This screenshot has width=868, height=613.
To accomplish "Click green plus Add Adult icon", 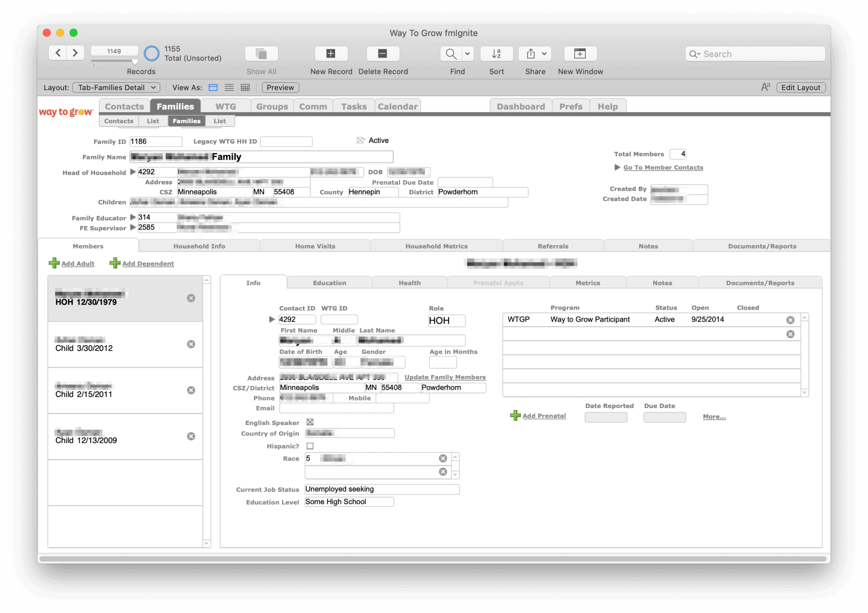I will point(54,263).
